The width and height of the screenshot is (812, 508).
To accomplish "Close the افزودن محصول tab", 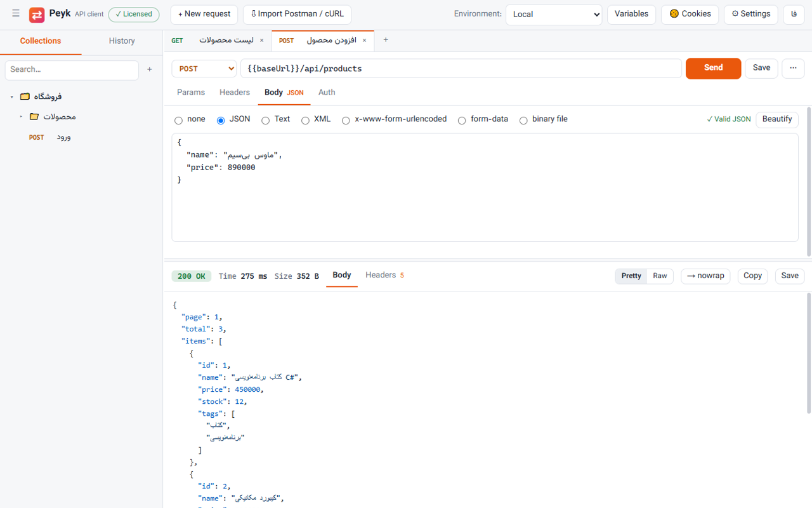I will pyautogui.click(x=364, y=41).
